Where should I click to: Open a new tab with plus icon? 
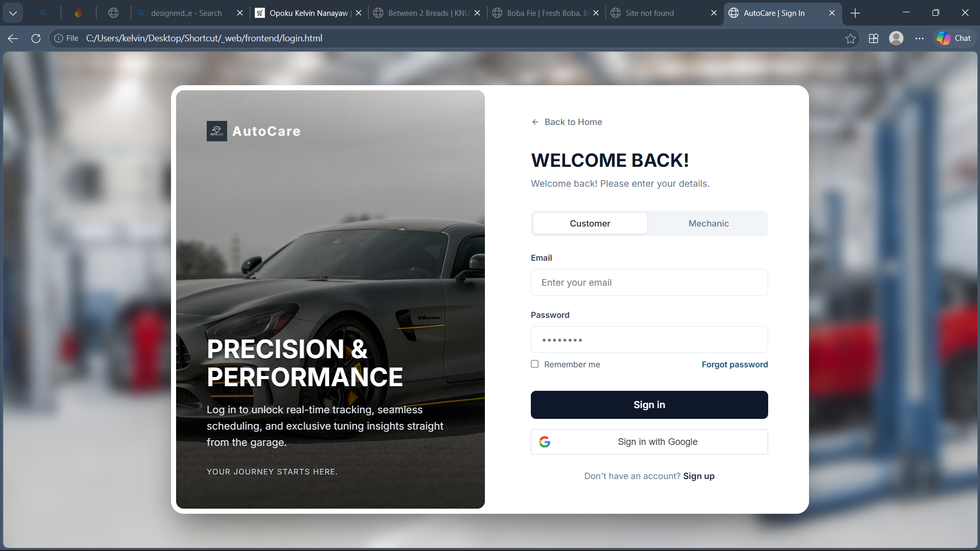click(855, 13)
